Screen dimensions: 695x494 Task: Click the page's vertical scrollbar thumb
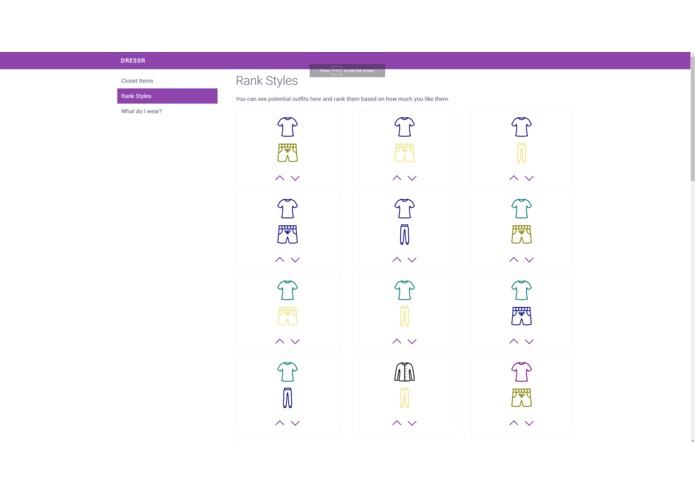[692, 117]
